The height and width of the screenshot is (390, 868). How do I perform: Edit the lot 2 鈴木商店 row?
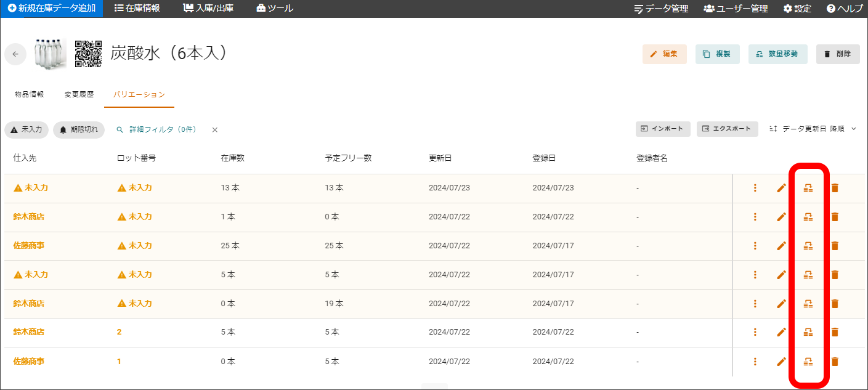[x=781, y=332]
